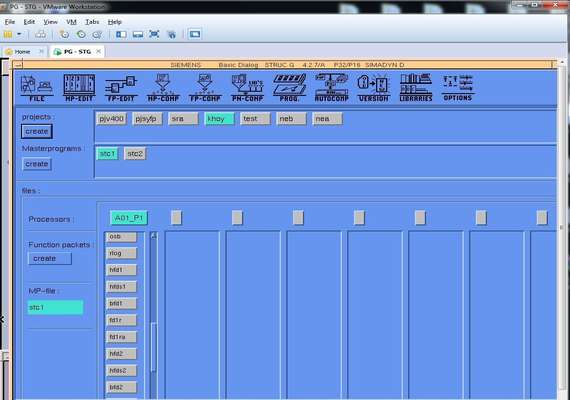The image size is (570, 400).
Task: Open the PROG. programming tool
Action: [x=289, y=88]
